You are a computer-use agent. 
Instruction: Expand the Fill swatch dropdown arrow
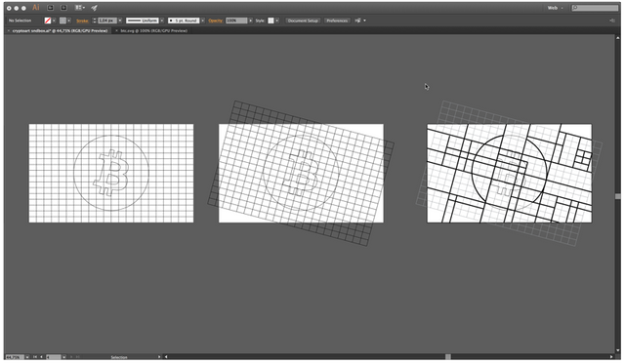pos(55,20)
